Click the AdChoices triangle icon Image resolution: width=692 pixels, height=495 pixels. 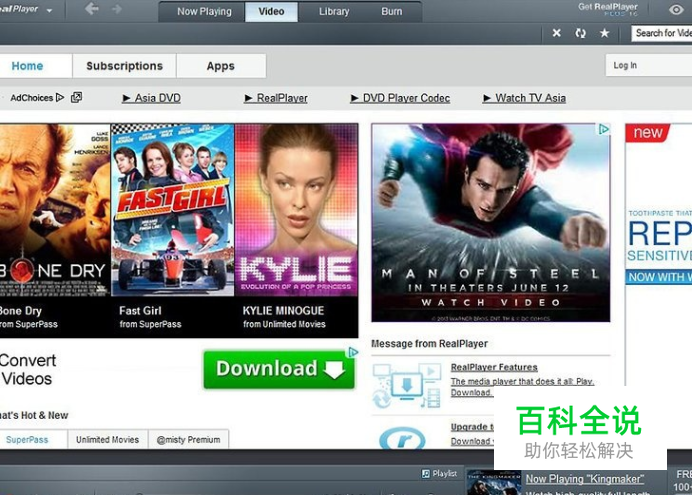[60, 98]
